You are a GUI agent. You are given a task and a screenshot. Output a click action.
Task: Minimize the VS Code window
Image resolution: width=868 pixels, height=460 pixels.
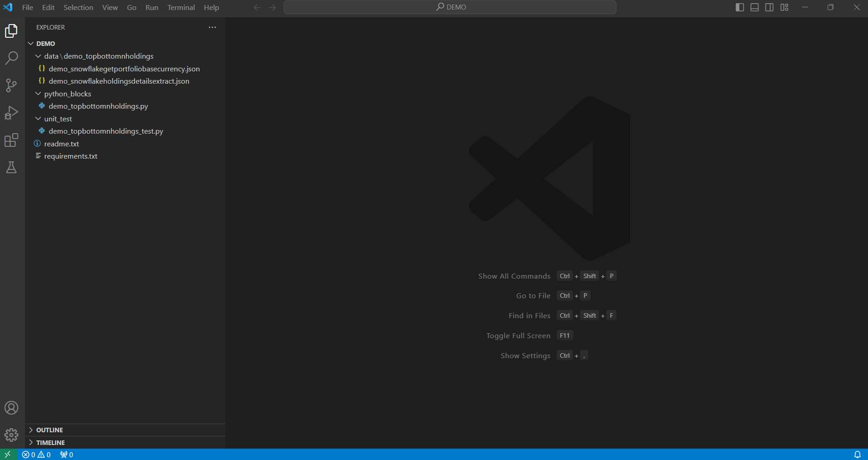[805, 7]
